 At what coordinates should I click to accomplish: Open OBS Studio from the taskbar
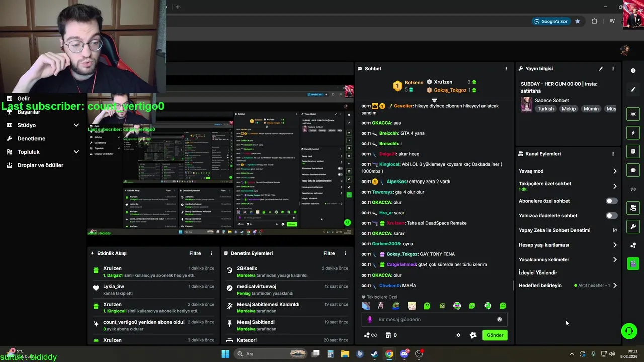coord(419,354)
